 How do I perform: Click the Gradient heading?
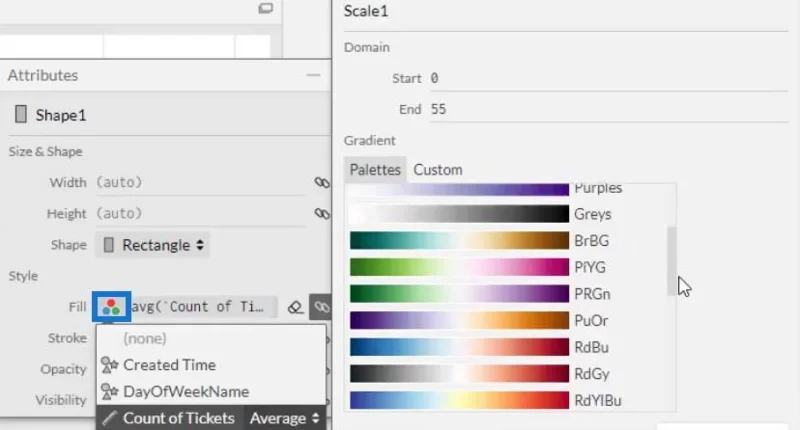(x=370, y=140)
